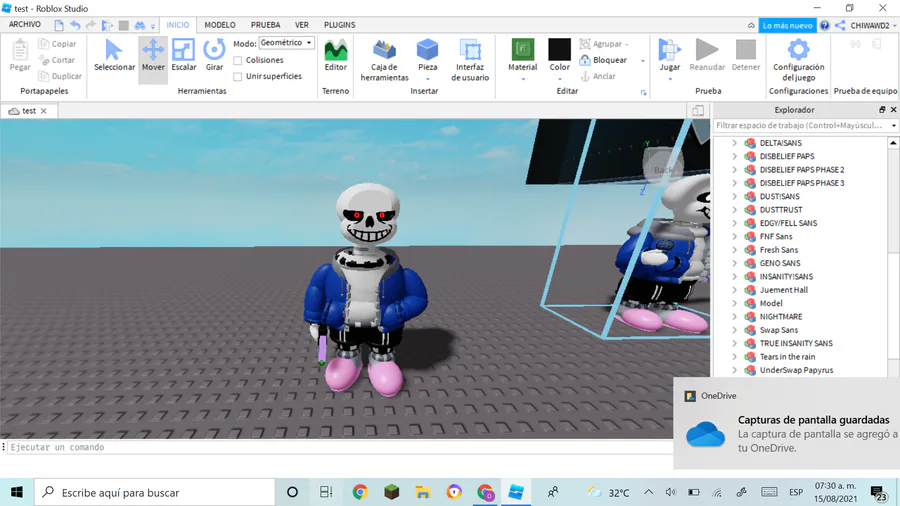This screenshot has height=506, width=900.
Task: Undo with the quick access arrow
Action: pos(75,25)
